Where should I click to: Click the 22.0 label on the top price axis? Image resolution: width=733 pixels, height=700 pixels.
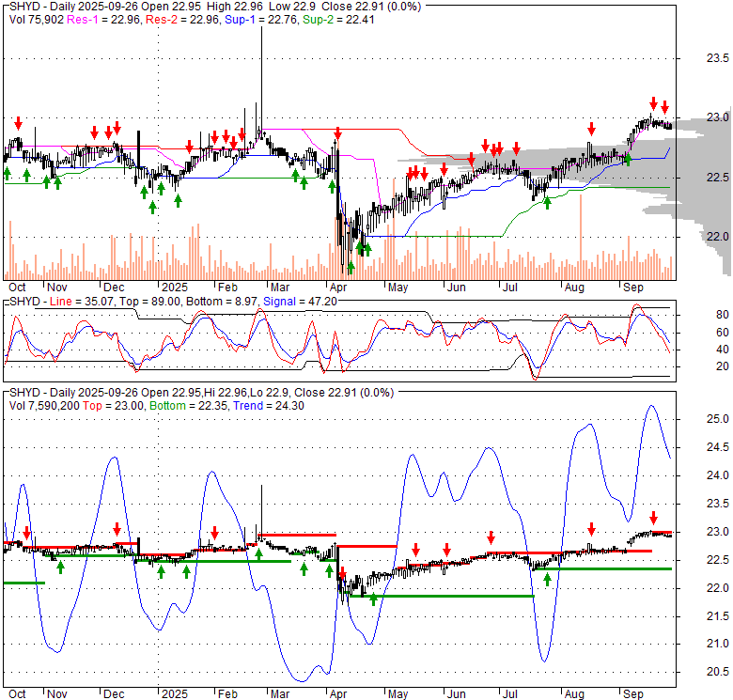click(x=717, y=237)
